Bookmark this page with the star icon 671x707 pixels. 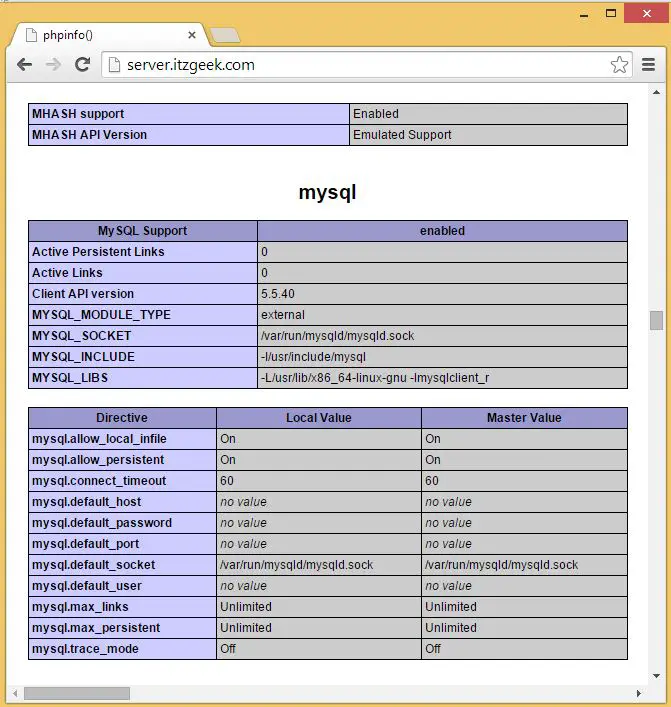click(619, 64)
